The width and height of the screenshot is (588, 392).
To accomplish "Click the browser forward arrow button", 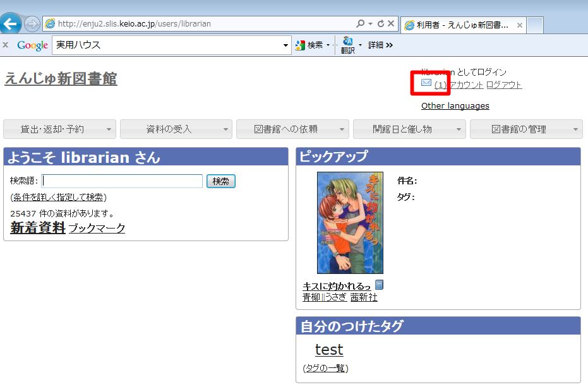I will pyautogui.click(x=32, y=24).
